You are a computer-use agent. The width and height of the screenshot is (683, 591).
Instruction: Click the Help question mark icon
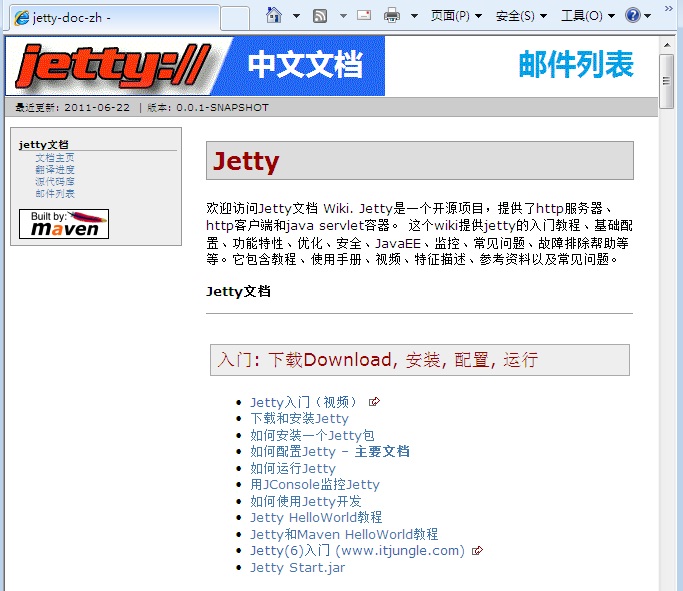click(632, 16)
